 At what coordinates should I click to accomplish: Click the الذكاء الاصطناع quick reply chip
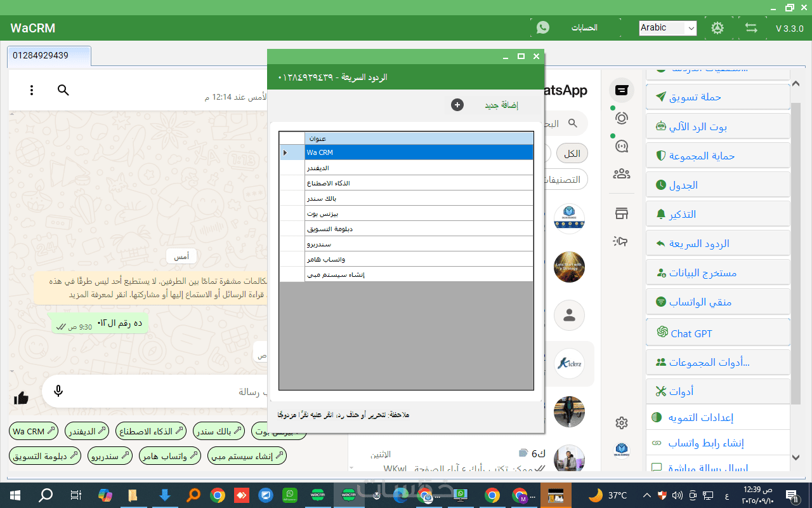[152, 431]
